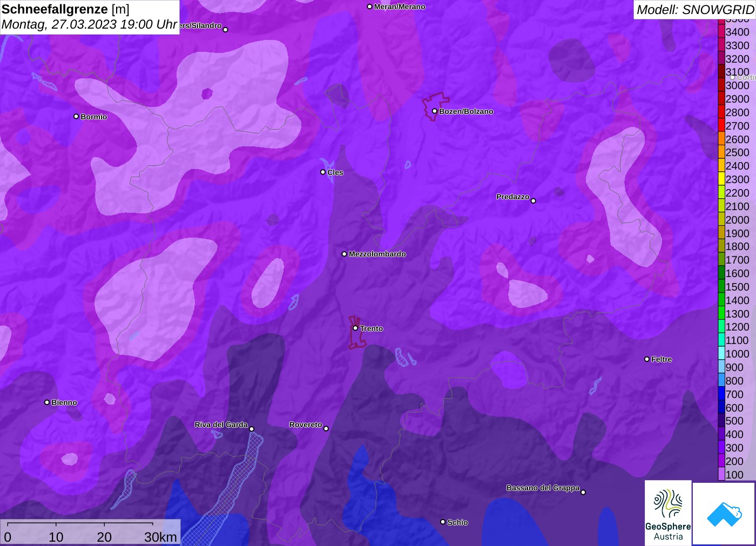Click the Schio location marker
The image size is (756, 546).
(443, 522)
